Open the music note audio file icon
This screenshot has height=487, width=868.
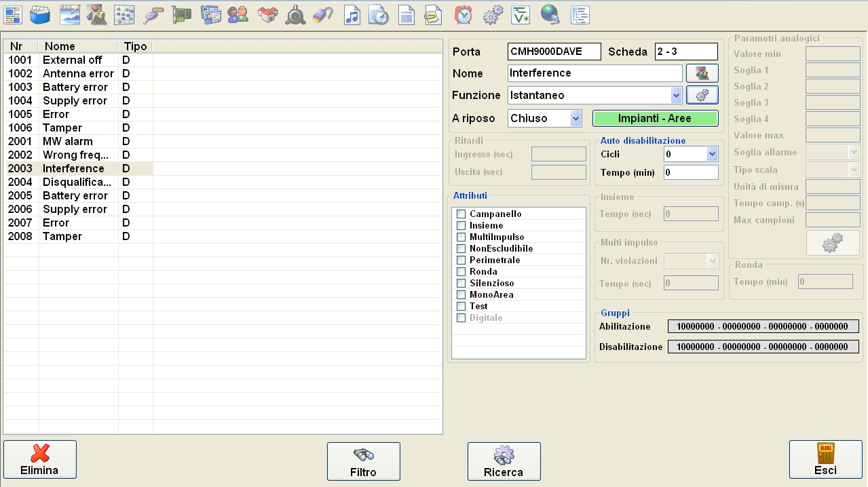click(x=352, y=15)
